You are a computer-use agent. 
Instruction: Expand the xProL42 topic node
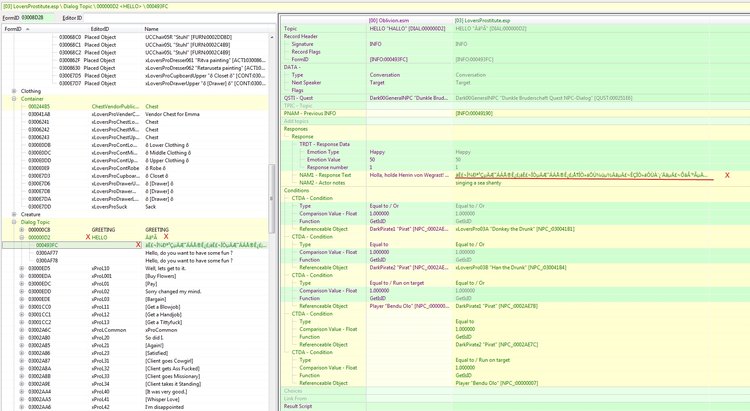(22, 407)
